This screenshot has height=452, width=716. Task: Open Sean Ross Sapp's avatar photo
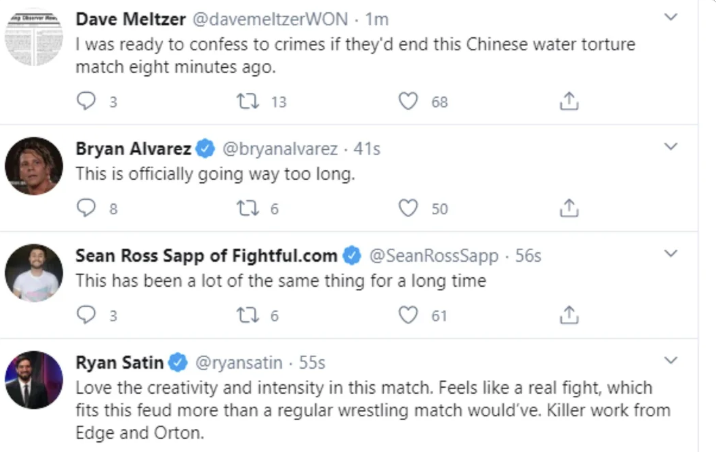(x=34, y=273)
